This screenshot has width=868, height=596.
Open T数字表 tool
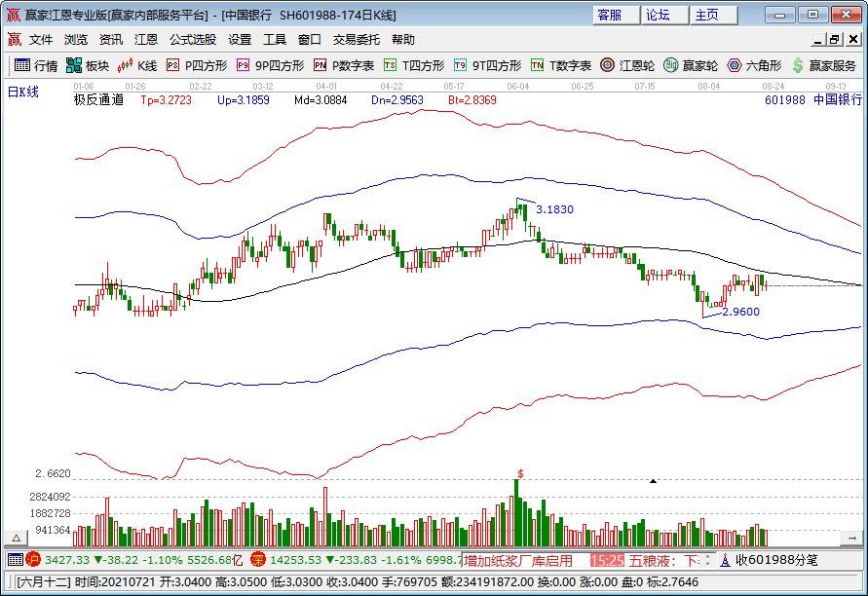pos(561,65)
